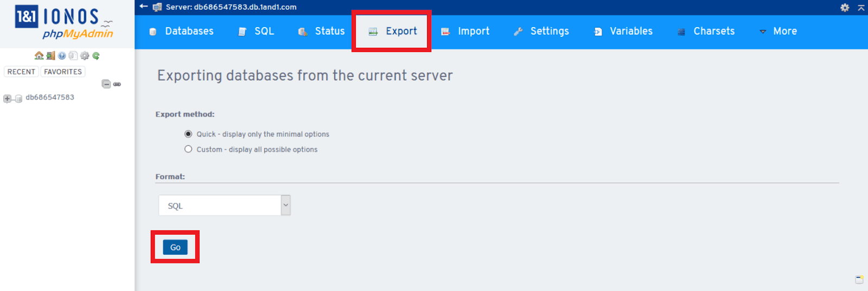This screenshot has width=868, height=291.
Task: Click the 1&1 IONOS phpMyAdmin logo
Action: [x=64, y=23]
